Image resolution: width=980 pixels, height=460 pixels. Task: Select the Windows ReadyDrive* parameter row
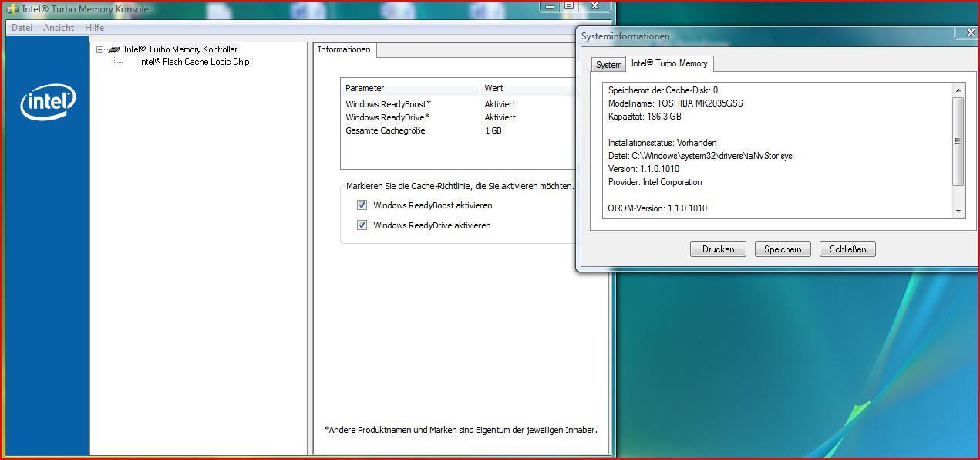pyautogui.click(x=459, y=117)
